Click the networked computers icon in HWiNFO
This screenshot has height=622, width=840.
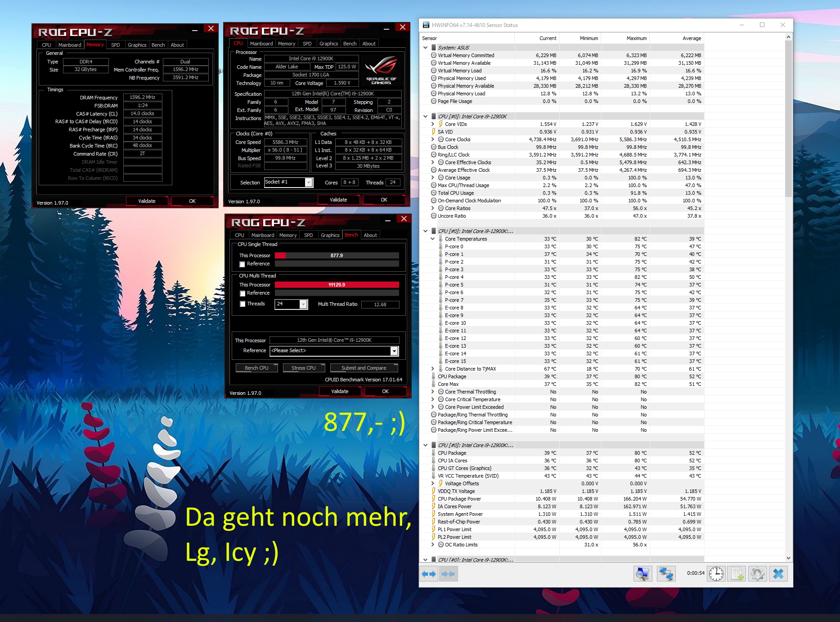pos(666,574)
